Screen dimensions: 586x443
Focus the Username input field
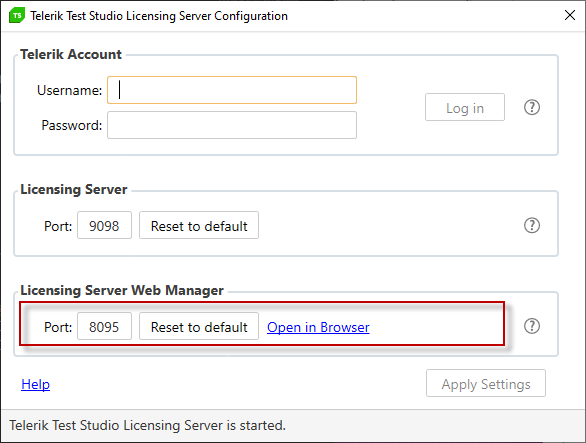coord(232,90)
